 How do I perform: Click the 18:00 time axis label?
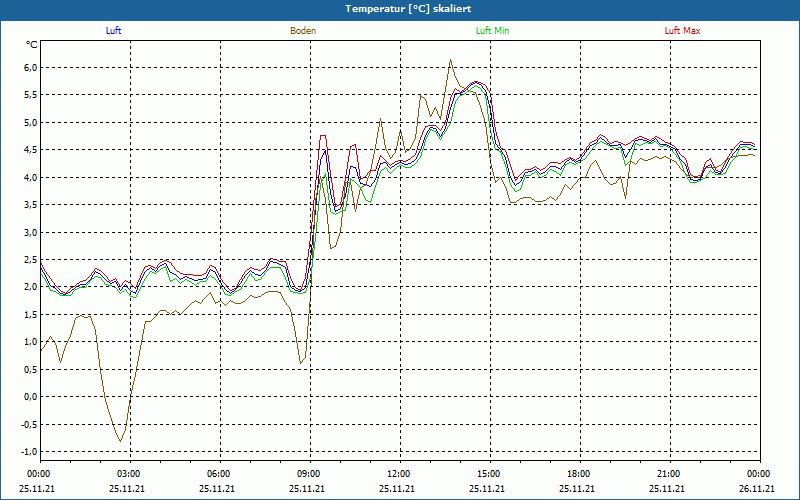tap(580, 474)
